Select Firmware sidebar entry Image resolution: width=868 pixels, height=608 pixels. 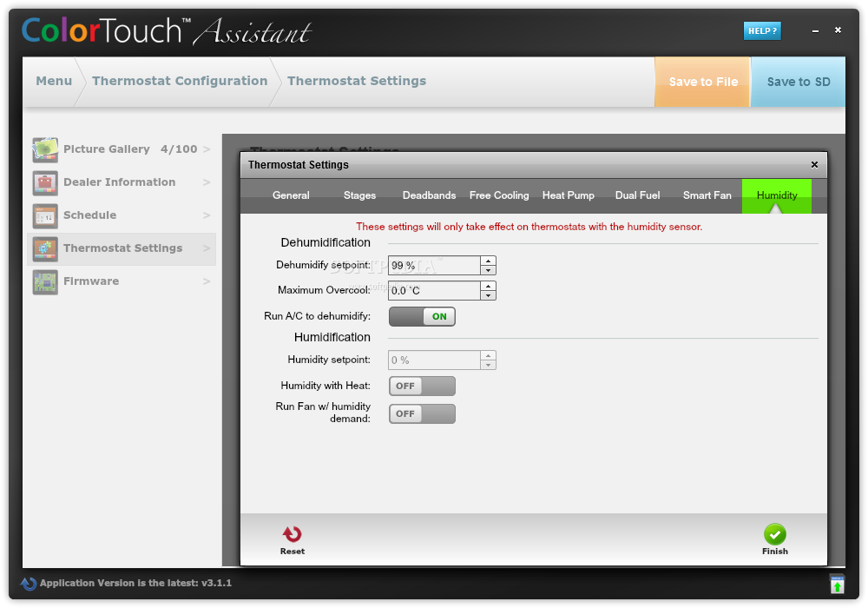[x=122, y=281]
